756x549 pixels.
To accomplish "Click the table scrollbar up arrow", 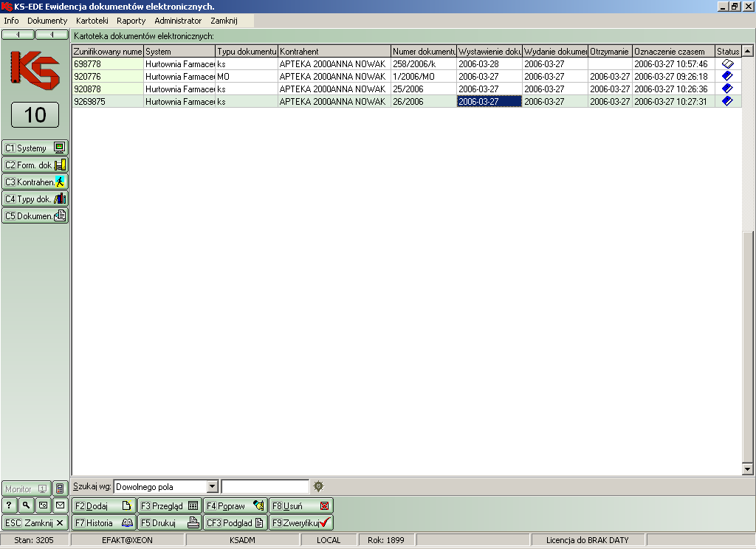I will tap(747, 51).
